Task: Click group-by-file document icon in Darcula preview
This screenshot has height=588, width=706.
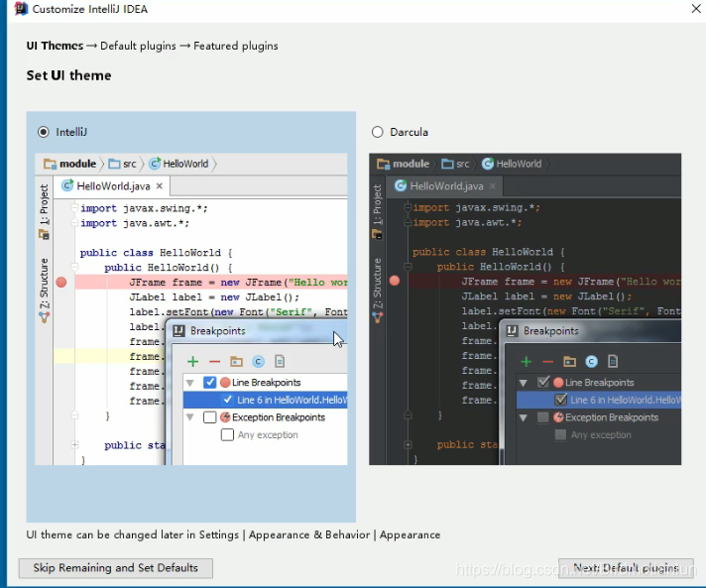Action: [613, 361]
